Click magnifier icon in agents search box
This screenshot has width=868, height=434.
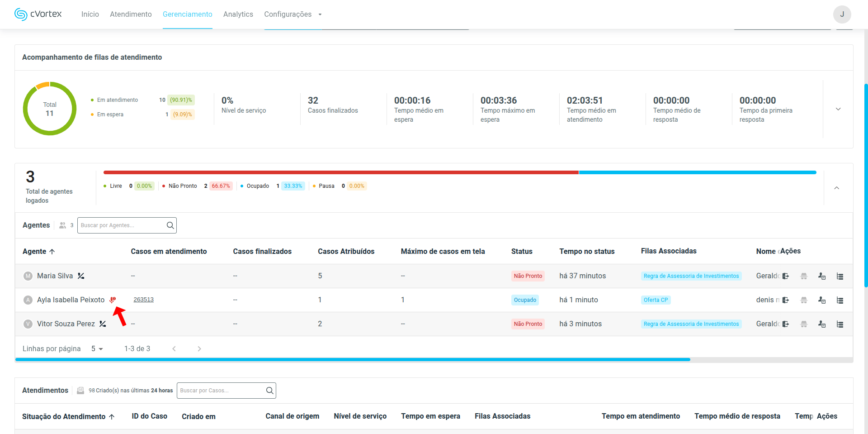click(x=170, y=225)
